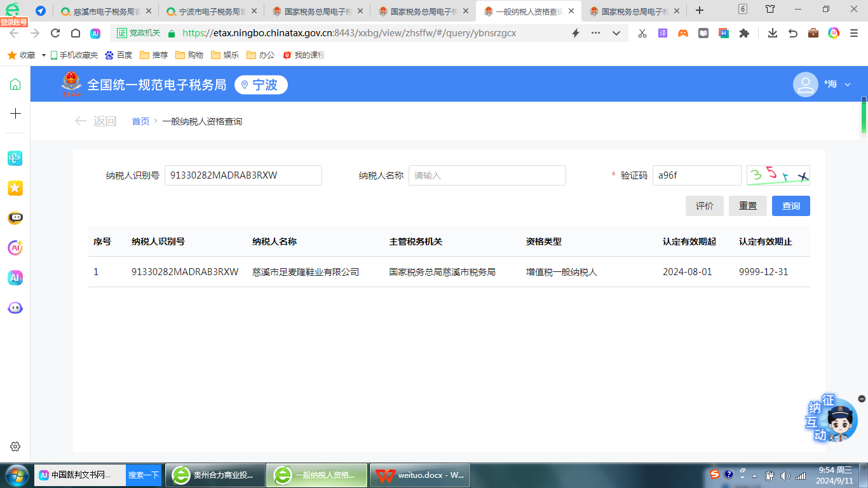This screenshot has width=868, height=488.
Task: Click the blue 查询 button
Action: pyautogui.click(x=790, y=206)
